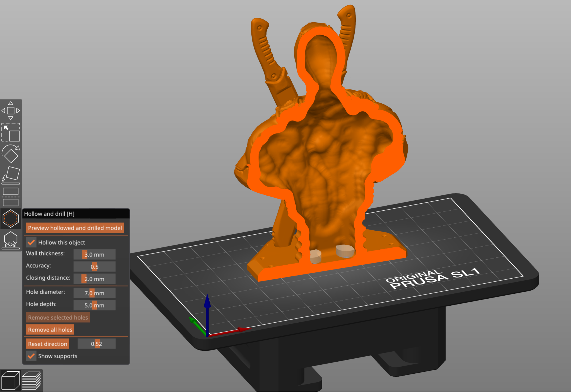Click the Reset direction button

click(47, 344)
